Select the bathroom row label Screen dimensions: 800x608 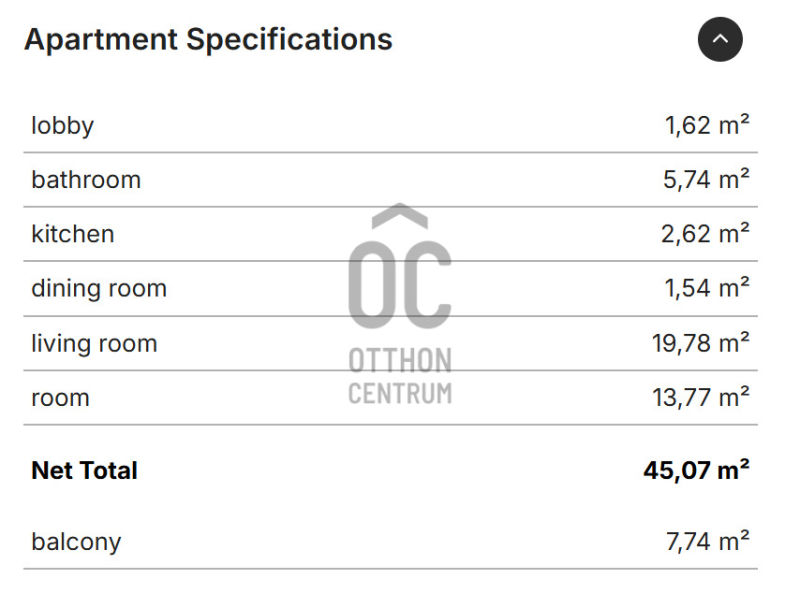[x=86, y=180]
